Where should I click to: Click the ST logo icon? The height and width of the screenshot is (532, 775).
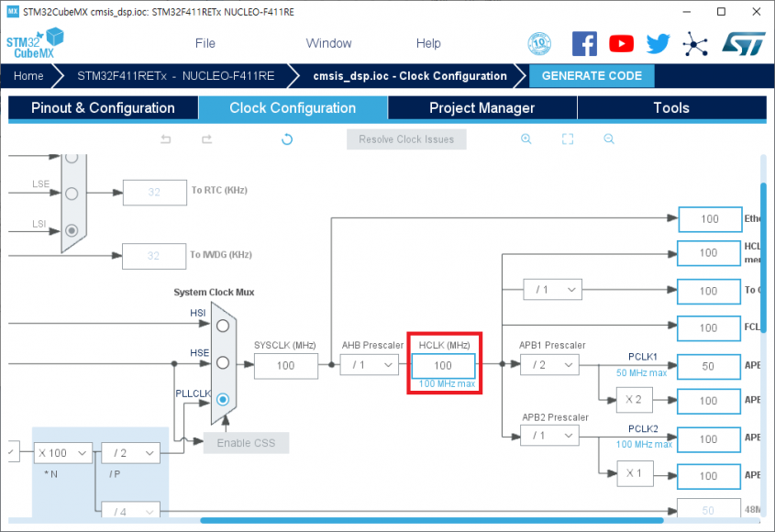click(744, 43)
